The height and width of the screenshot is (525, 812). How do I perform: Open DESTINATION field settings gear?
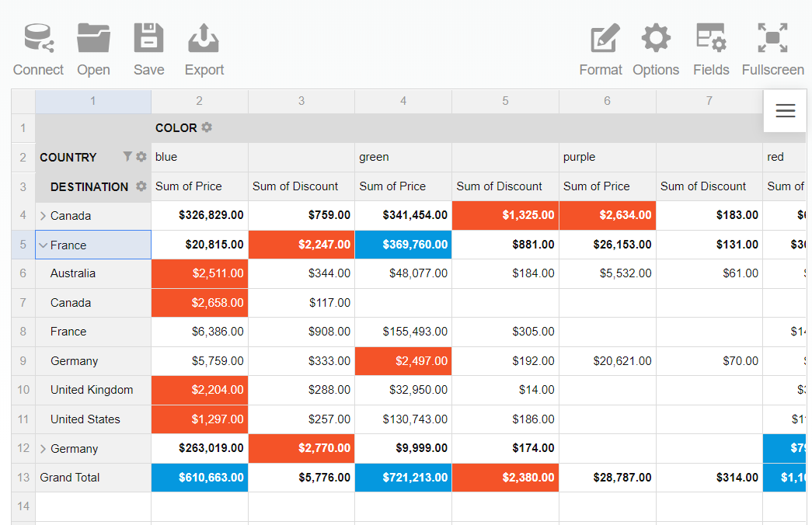click(x=141, y=186)
